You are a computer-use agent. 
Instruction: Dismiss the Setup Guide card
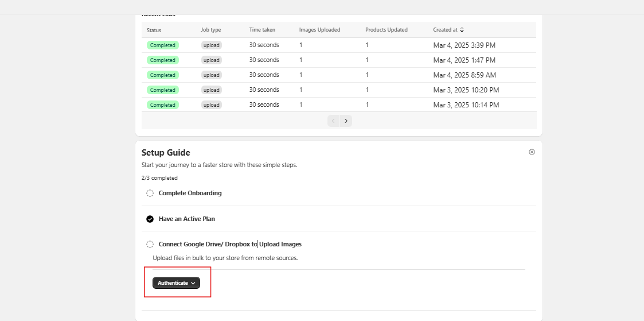(532, 152)
